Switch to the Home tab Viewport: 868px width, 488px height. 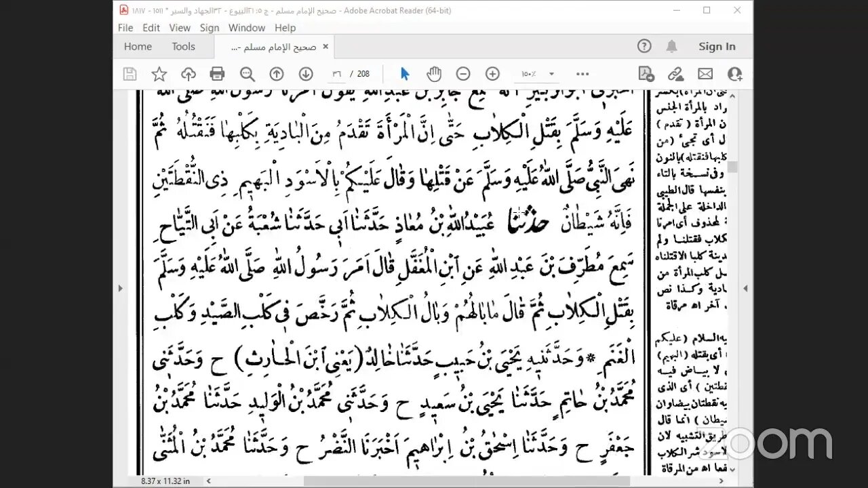(x=138, y=47)
